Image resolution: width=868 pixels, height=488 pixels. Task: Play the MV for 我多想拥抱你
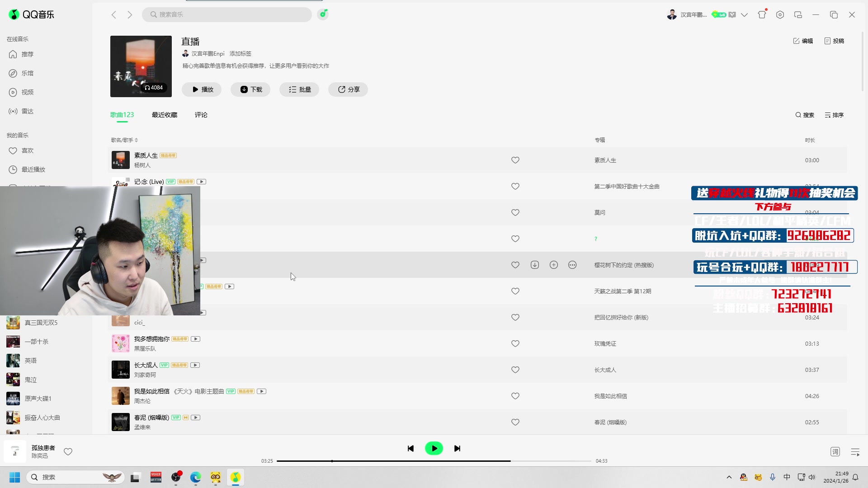click(x=195, y=339)
